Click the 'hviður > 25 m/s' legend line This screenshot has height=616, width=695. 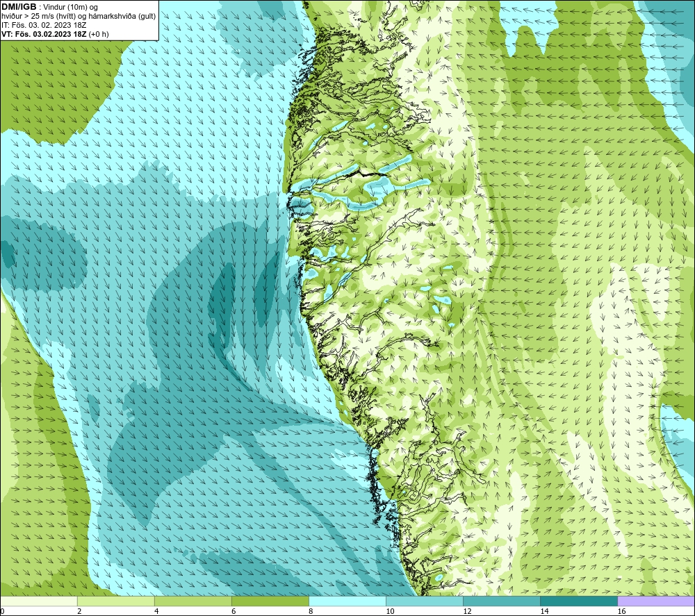(79, 17)
